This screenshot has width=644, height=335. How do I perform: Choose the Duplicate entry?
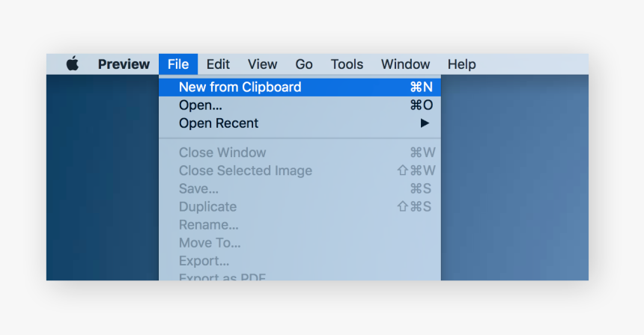click(300, 206)
